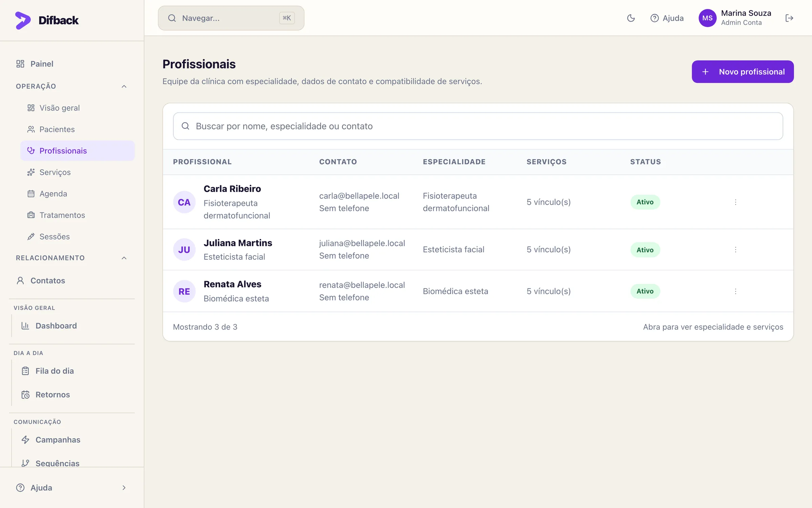812x508 pixels.
Task: Click the MS user avatar
Action: click(707, 18)
